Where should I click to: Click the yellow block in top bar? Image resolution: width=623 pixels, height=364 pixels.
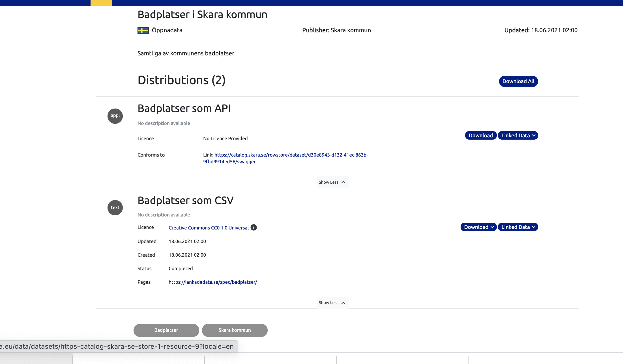pyautogui.click(x=101, y=3)
